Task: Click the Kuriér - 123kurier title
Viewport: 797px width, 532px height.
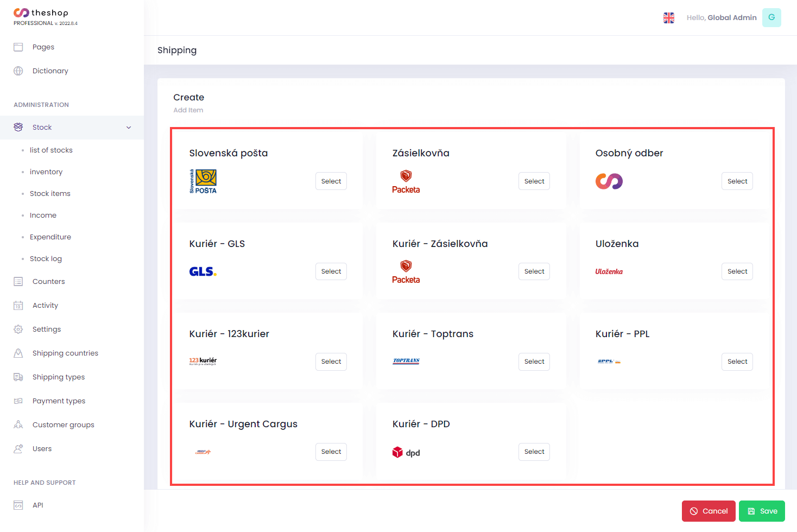Action: coord(229,334)
